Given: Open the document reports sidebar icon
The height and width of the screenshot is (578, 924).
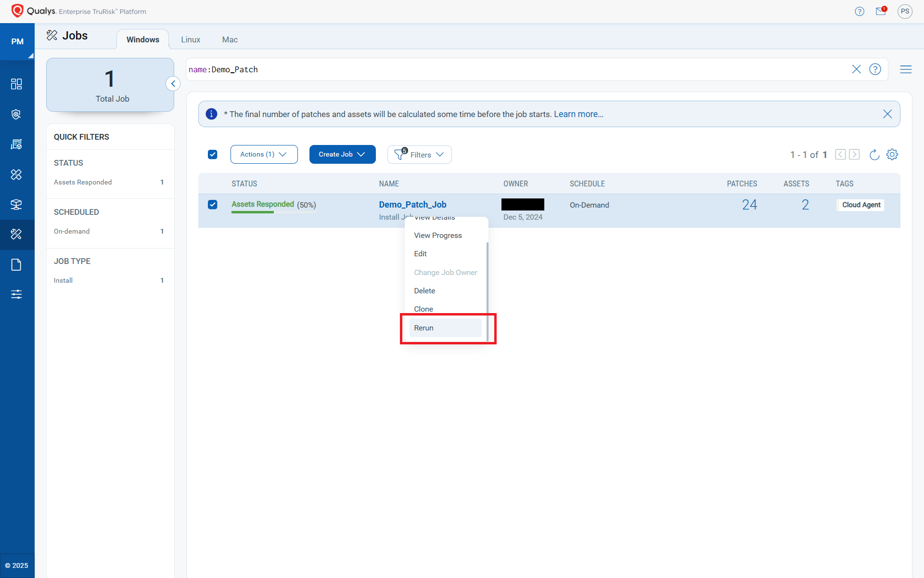Looking at the screenshot, I should pos(16,264).
